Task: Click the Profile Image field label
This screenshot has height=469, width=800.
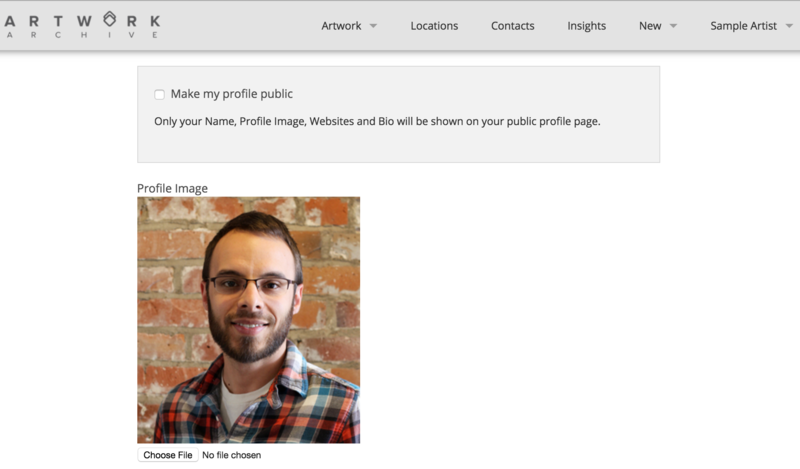Action: pyautogui.click(x=172, y=188)
